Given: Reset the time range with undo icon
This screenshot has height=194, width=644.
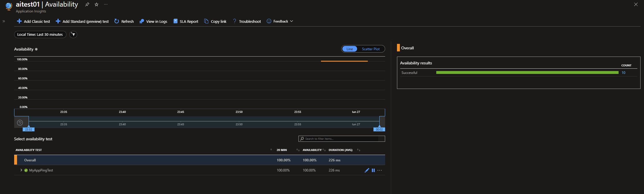Looking at the screenshot, I should [20, 123].
